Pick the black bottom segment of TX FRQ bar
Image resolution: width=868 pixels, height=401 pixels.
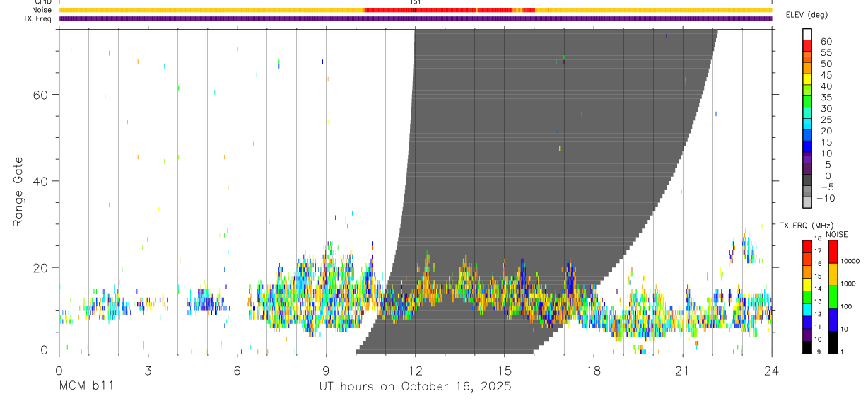point(807,347)
